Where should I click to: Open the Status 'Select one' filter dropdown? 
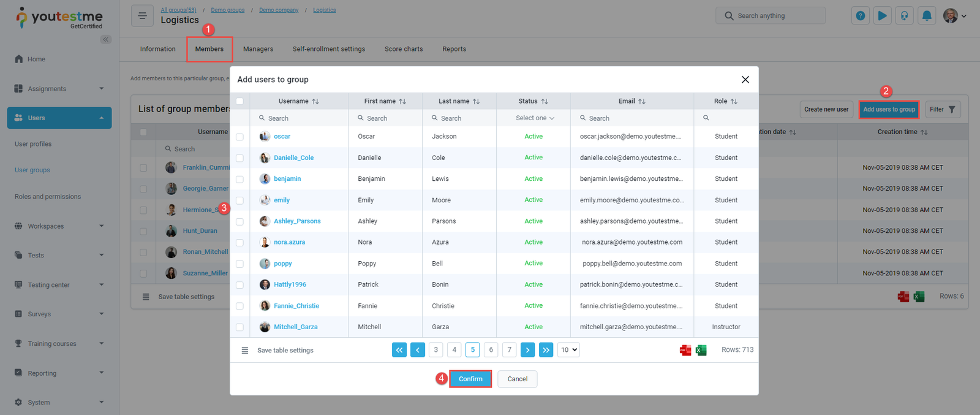pyautogui.click(x=534, y=118)
